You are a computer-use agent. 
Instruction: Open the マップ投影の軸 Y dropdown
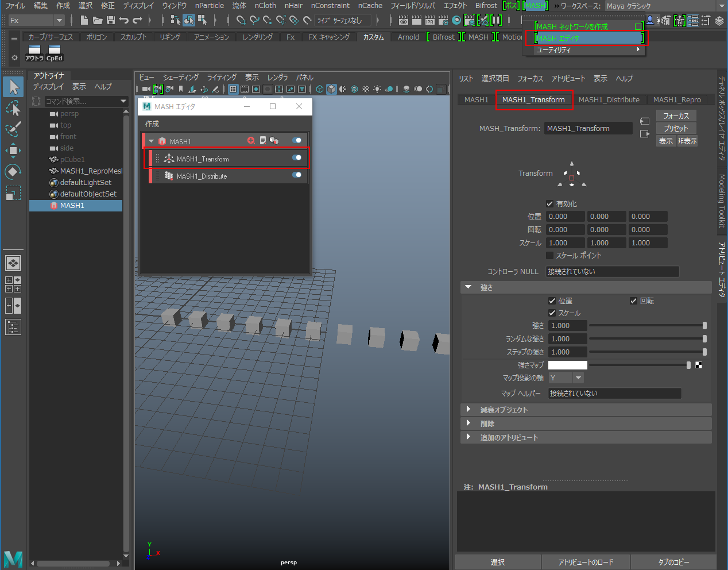(566, 378)
